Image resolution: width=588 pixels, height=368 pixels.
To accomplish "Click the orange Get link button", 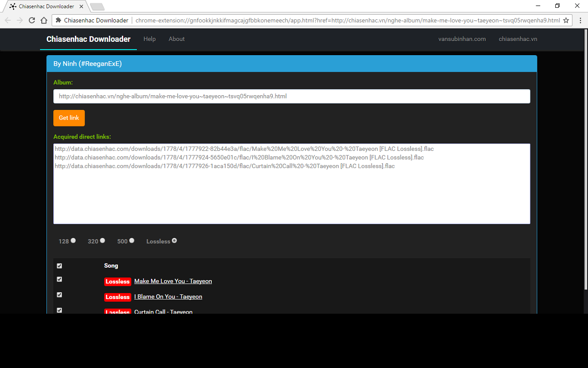I will point(69,118).
